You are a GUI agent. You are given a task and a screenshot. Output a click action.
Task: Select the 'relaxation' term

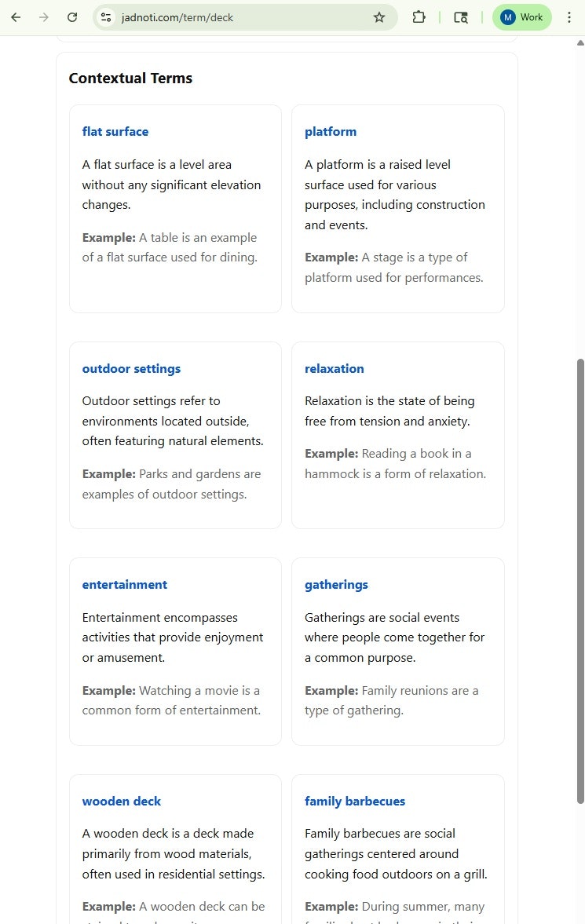pos(335,368)
